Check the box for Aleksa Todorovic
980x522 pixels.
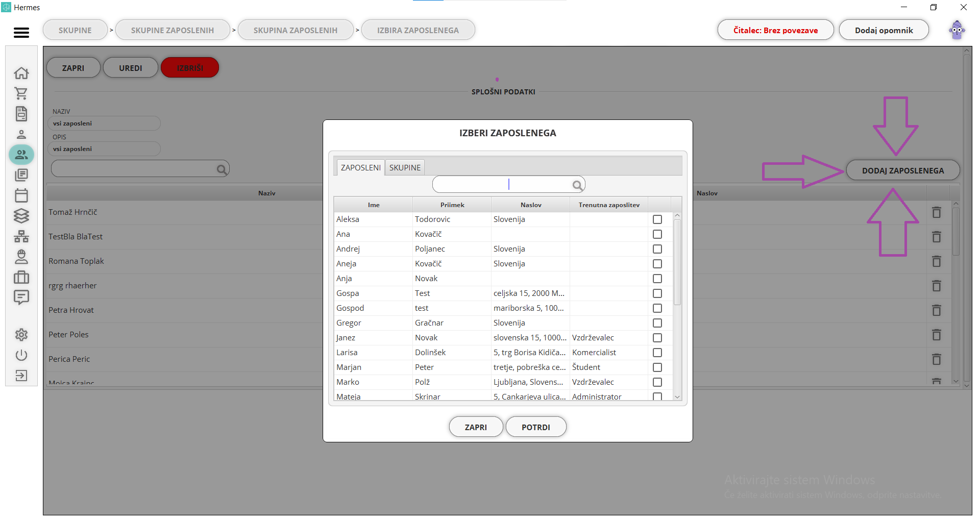[657, 219]
